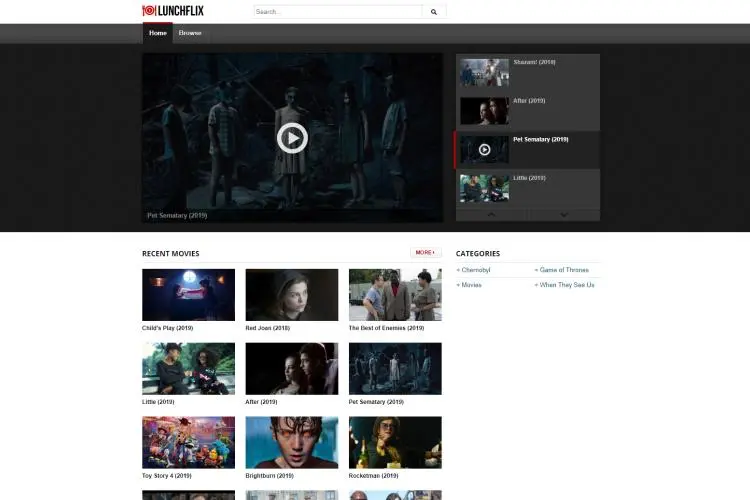Viewport: 750px width, 500px height.
Task: Click Red Joan (2018) title link
Action: (267, 328)
